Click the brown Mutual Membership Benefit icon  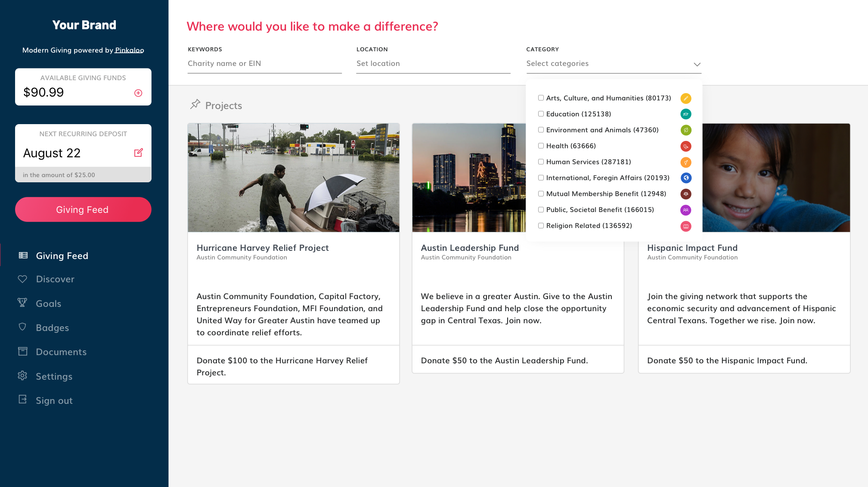click(686, 194)
